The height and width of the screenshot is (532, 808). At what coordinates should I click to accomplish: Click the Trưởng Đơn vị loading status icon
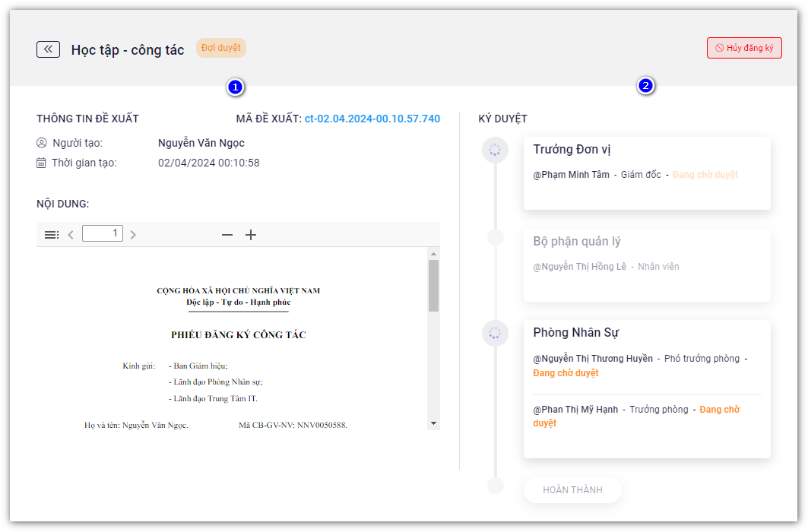495,150
